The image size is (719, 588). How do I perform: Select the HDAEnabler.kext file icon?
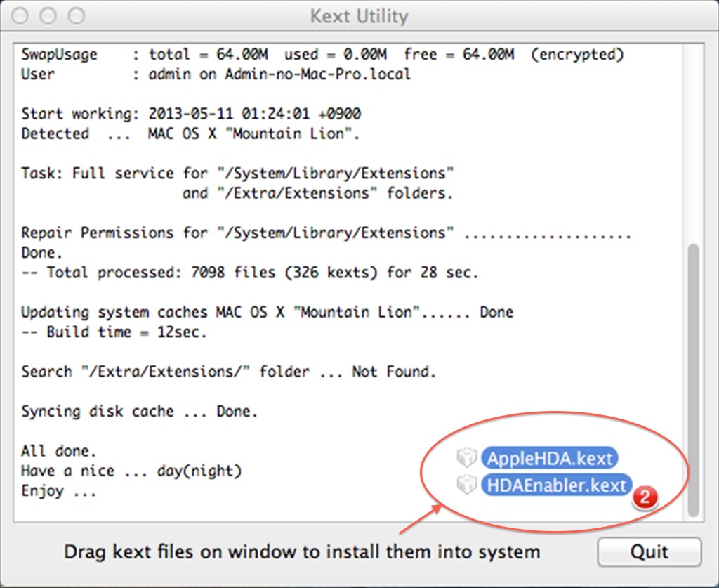tap(467, 484)
